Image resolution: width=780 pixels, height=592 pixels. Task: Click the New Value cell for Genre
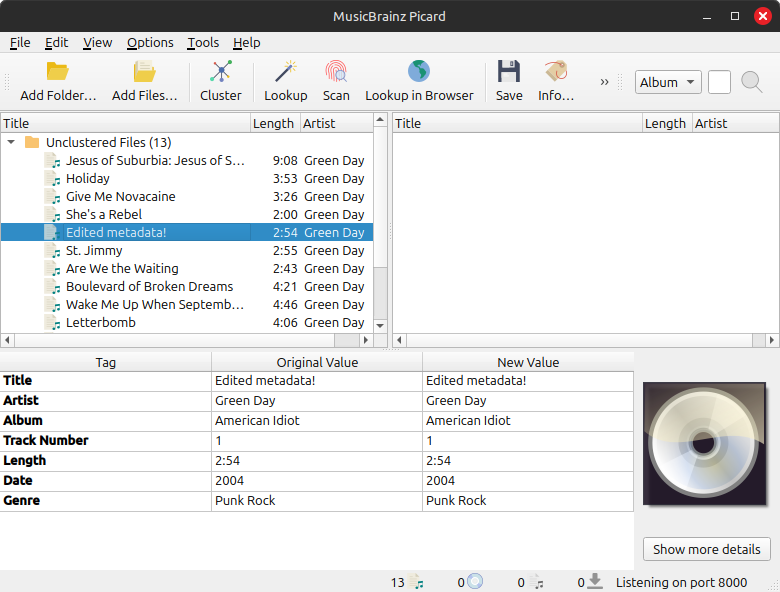coord(528,500)
